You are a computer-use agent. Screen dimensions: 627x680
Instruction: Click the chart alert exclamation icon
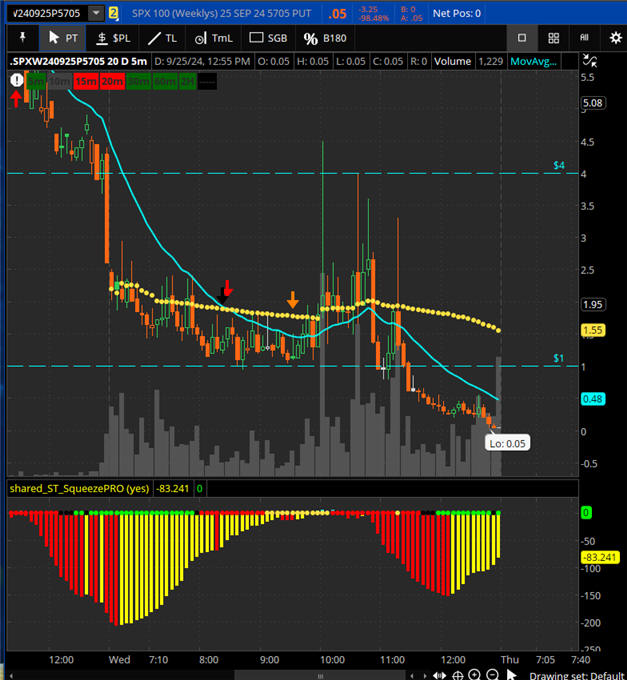pyautogui.click(x=16, y=81)
